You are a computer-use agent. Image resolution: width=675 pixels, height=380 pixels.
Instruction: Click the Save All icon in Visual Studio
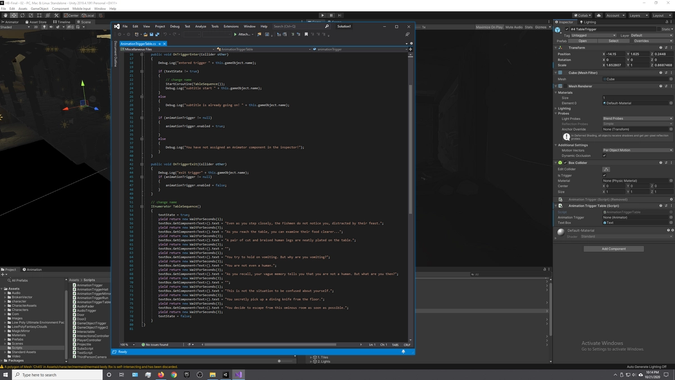coord(157,34)
